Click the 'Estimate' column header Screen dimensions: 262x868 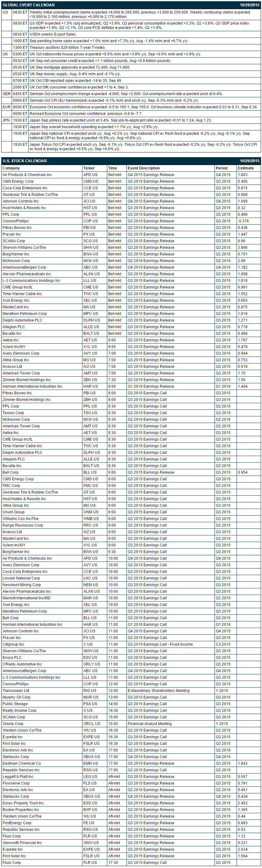(x=246, y=168)
